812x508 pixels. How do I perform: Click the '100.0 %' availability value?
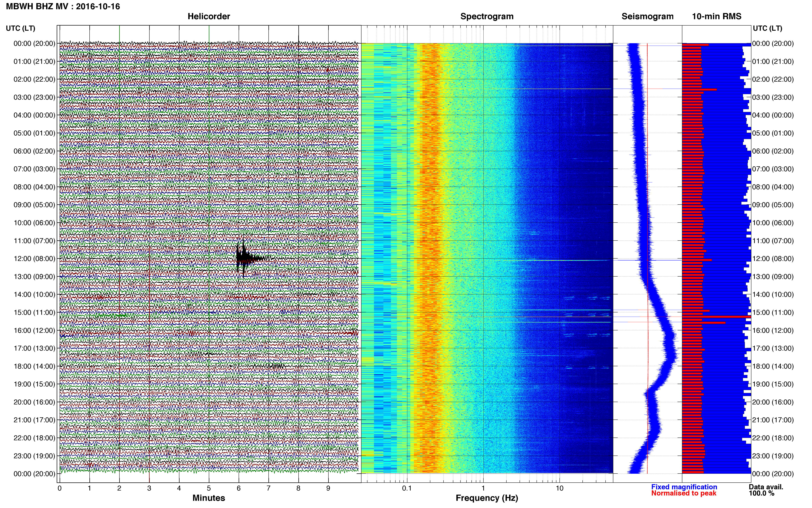point(762,493)
